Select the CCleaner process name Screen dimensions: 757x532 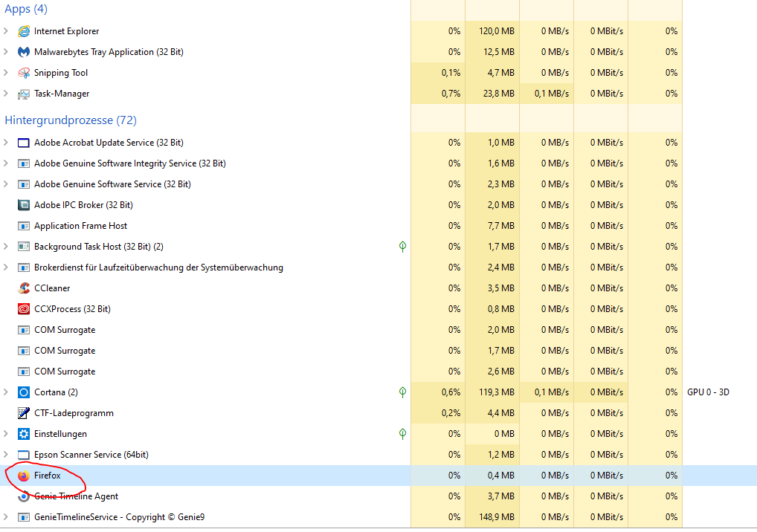pyautogui.click(x=52, y=288)
